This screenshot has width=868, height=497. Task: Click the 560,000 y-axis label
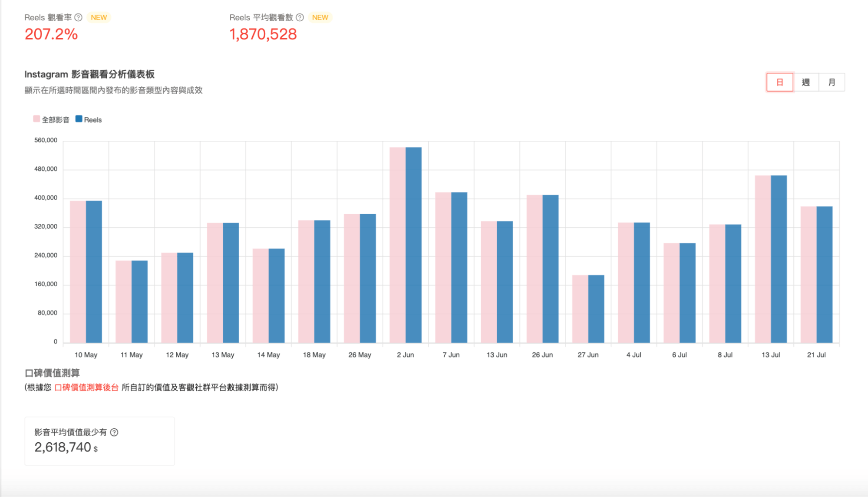(46, 140)
